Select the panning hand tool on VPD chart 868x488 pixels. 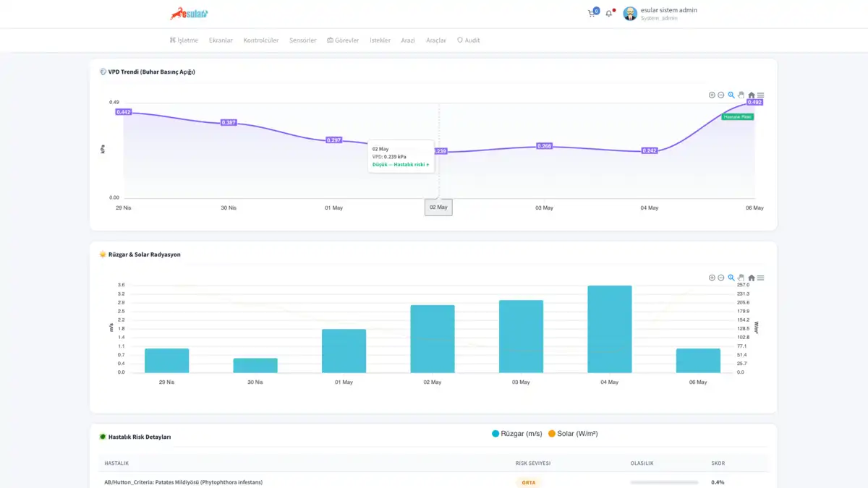coord(741,95)
